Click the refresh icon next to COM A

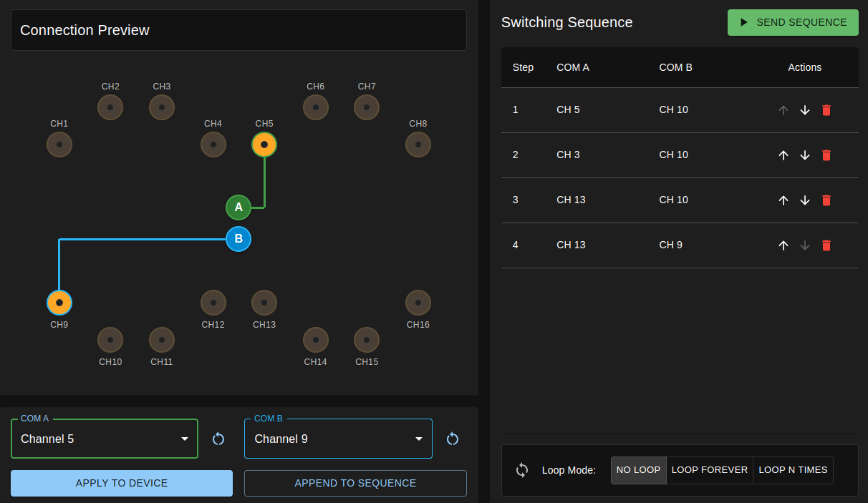218,439
